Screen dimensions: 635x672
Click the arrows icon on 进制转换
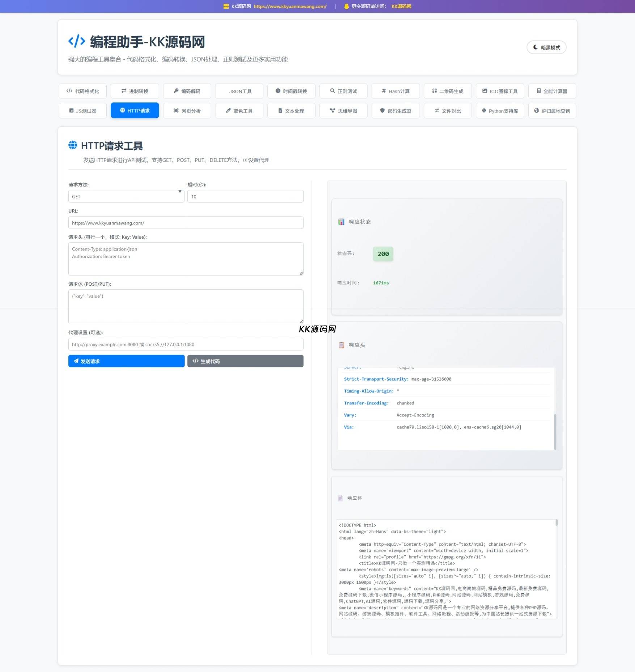point(124,91)
